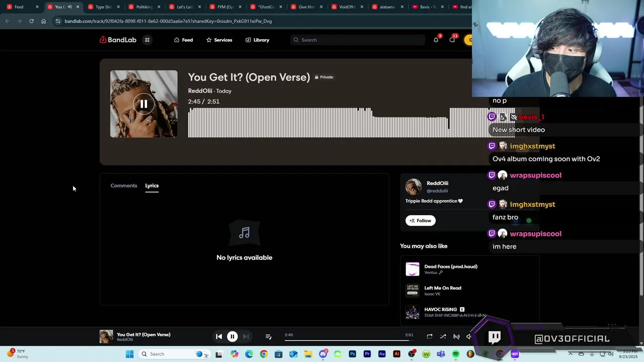This screenshot has width=644, height=362.
Task: Open the Services navigation item
Action: 219,40
